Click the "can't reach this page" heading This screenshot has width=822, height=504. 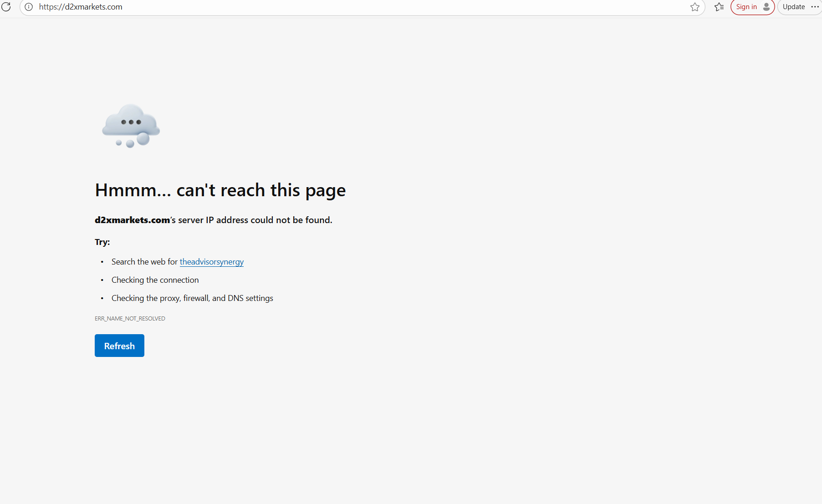[220, 190]
